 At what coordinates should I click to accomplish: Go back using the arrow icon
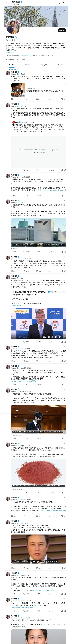click(x=7, y=3)
